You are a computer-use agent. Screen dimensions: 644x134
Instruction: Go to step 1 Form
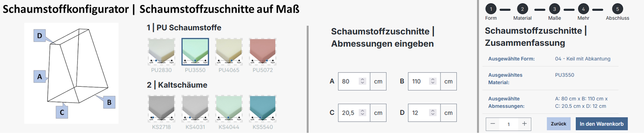(491, 9)
